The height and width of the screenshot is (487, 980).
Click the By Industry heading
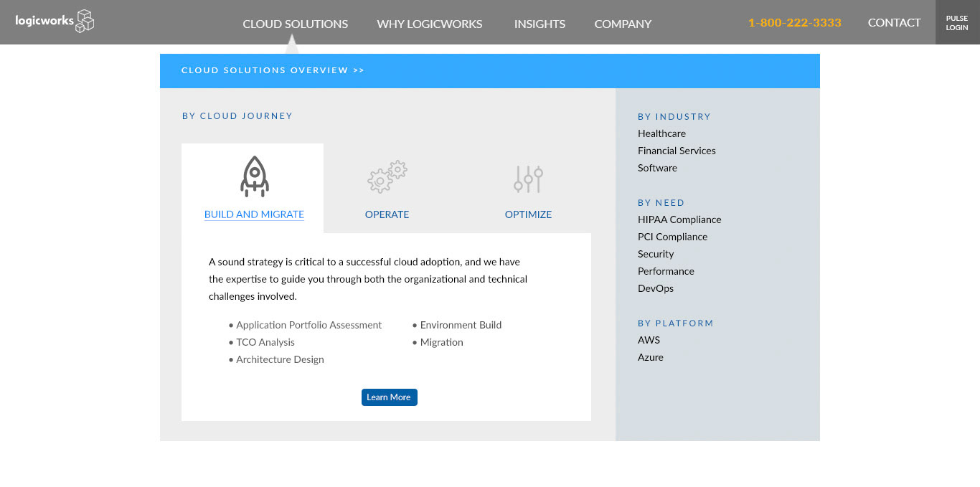click(674, 116)
